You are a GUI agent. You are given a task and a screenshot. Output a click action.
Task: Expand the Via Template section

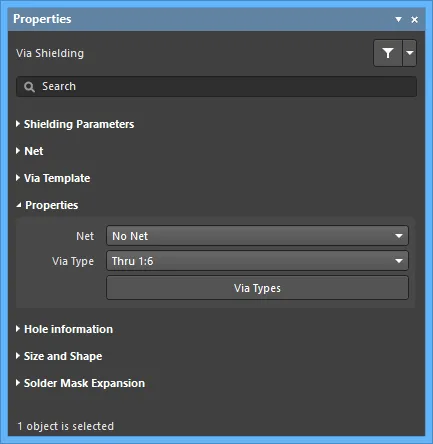pos(53,178)
